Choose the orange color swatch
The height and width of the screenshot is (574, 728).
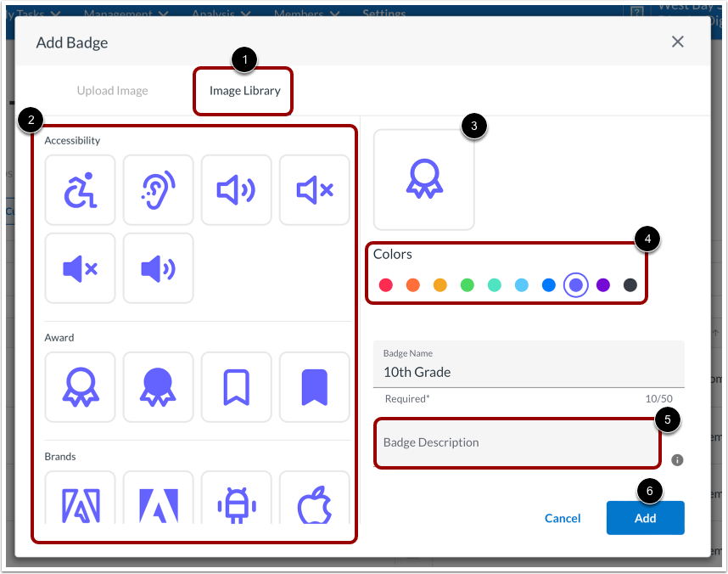click(x=412, y=285)
